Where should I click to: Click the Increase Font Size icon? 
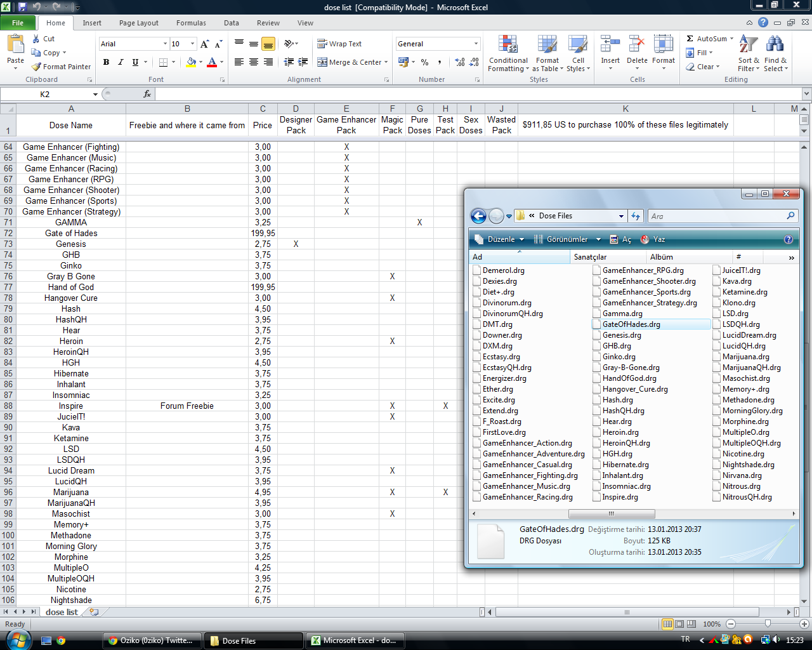click(204, 44)
